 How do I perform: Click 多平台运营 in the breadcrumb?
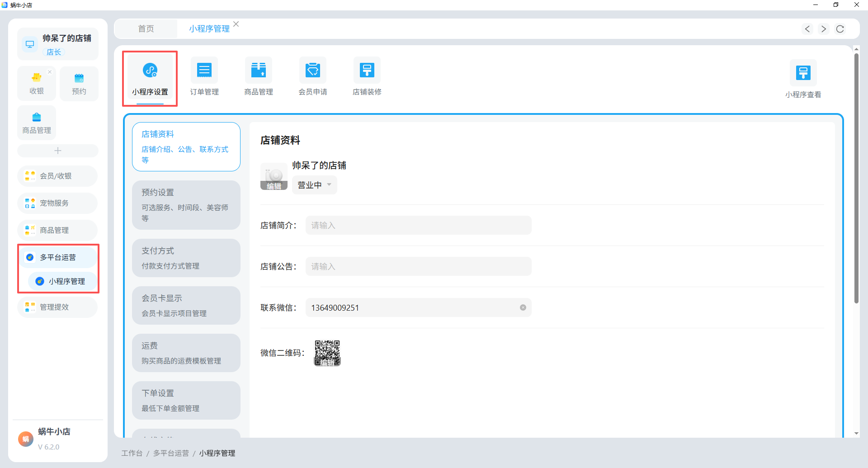pos(171,453)
